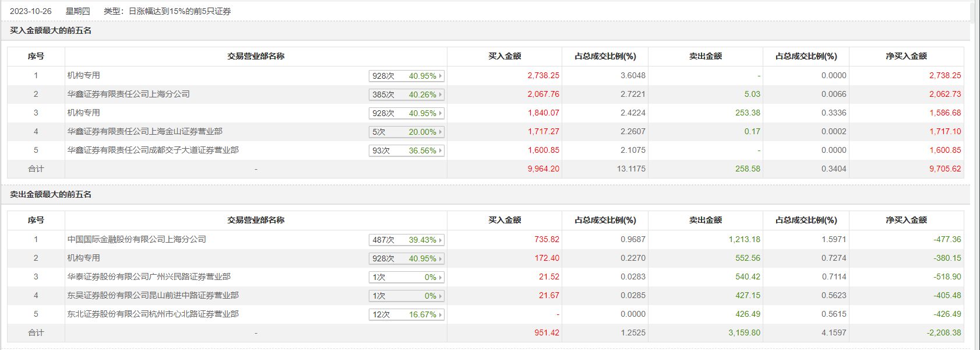Screen dimensions: 980x350
Task: Open 机构专用 link in the 卖出 table
Action: [x=83, y=258]
